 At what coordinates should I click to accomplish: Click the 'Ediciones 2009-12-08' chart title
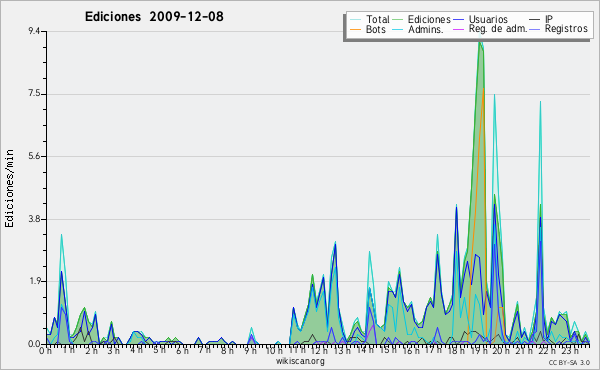coord(154,17)
